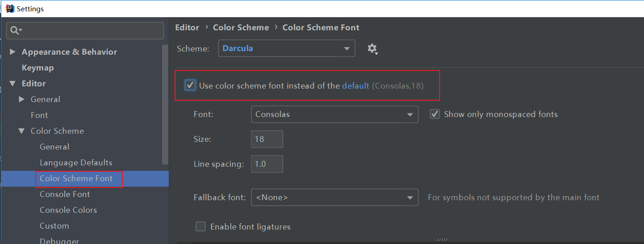Click the font Size field
644x244 pixels.
(267, 139)
